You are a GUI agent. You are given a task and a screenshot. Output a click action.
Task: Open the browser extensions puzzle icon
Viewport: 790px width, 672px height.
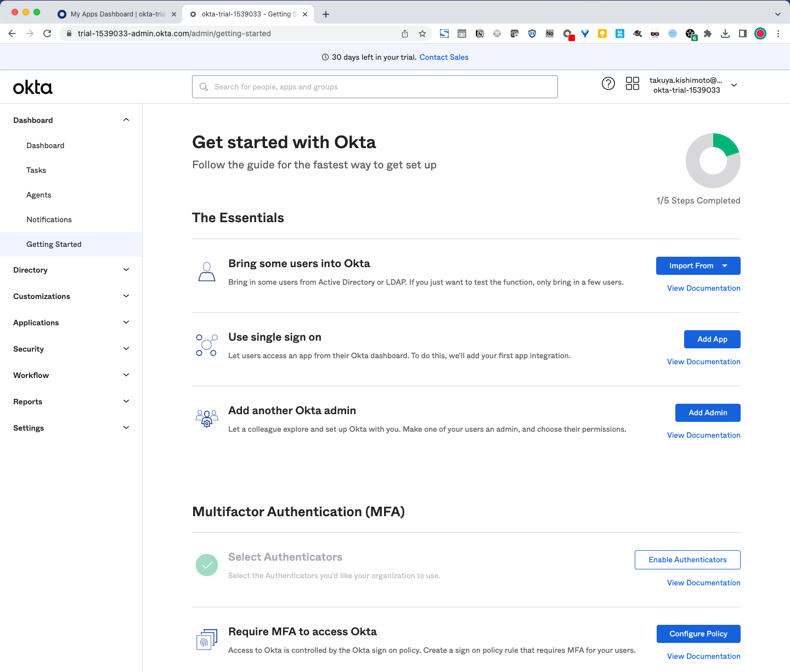coord(708,33)
